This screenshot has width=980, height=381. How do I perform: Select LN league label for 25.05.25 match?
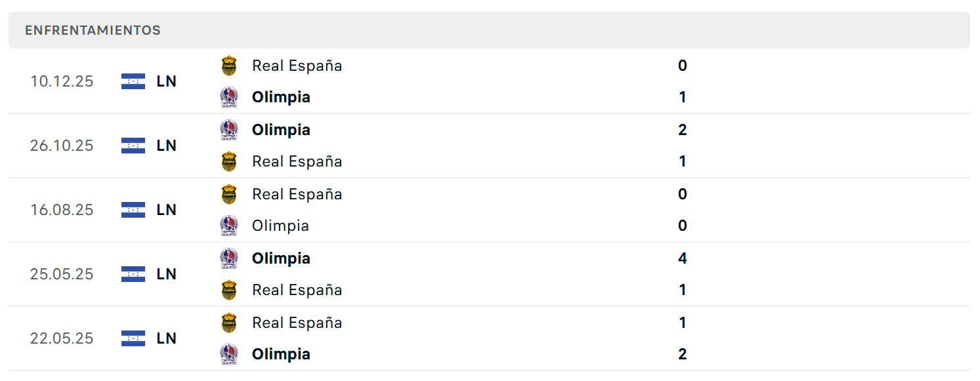(x=167, y=274)
